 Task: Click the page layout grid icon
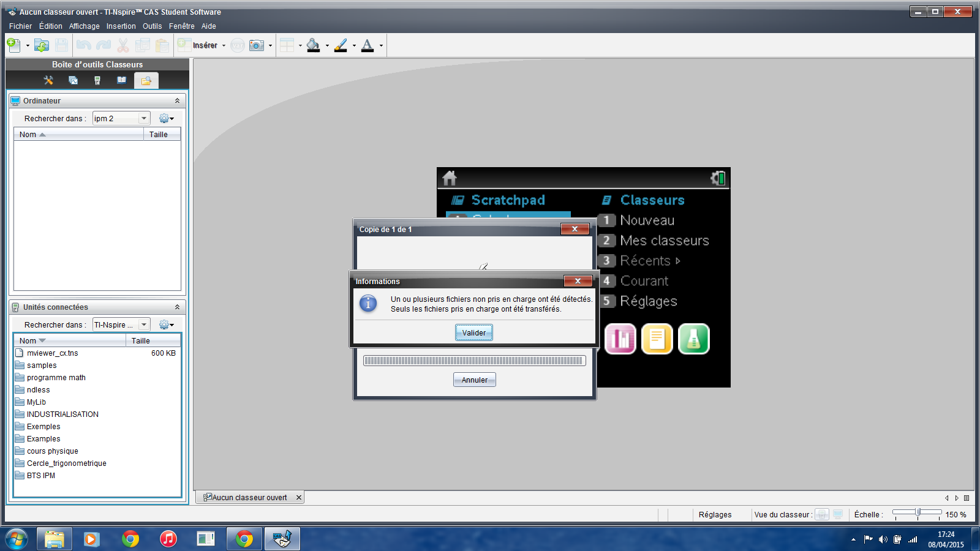(287, 45)
